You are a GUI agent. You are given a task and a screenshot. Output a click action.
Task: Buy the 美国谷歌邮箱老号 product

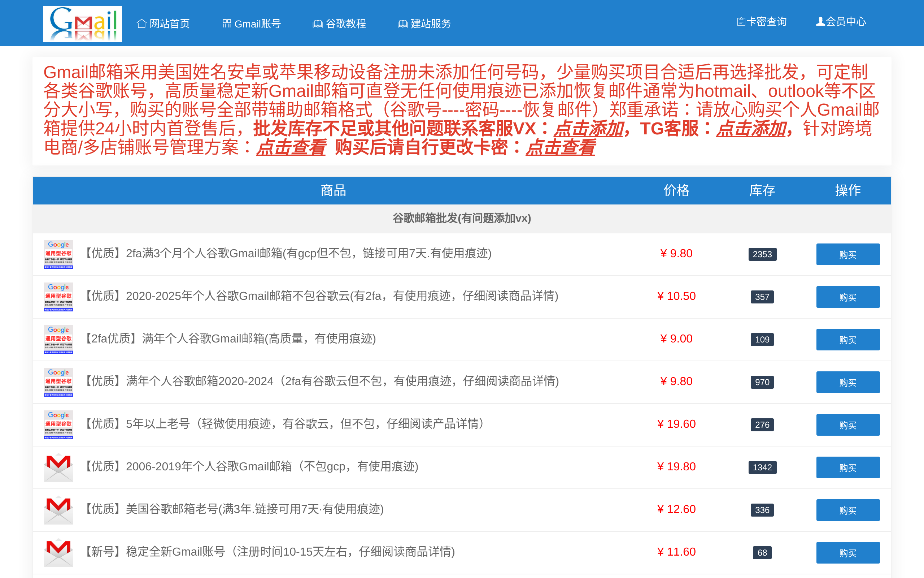[x=847, y=510]
